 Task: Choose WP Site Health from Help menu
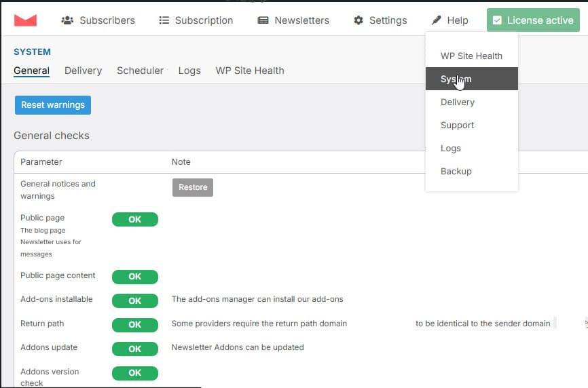[x=471, y=56]
